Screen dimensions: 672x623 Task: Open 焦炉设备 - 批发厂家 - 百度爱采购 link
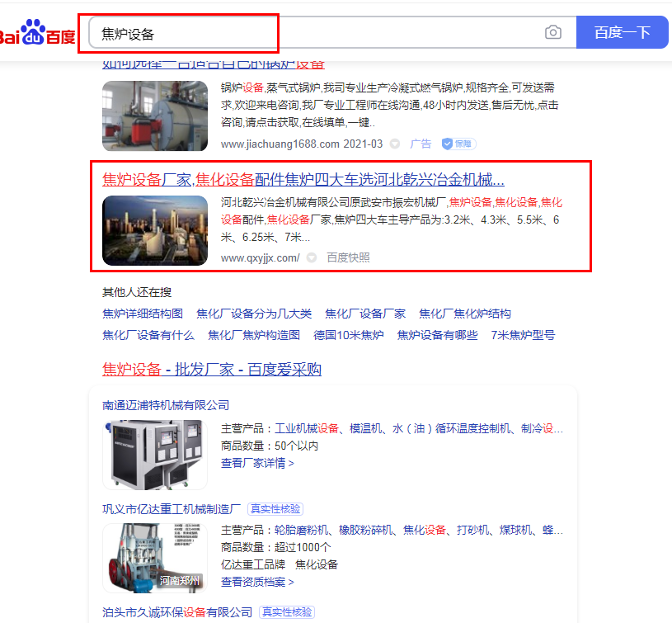click(212, 370)
